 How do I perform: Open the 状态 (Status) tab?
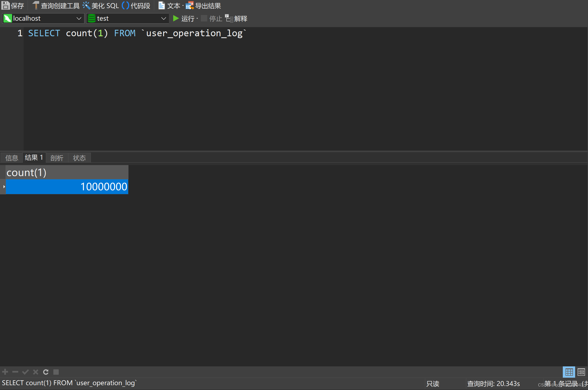(79, 158)
